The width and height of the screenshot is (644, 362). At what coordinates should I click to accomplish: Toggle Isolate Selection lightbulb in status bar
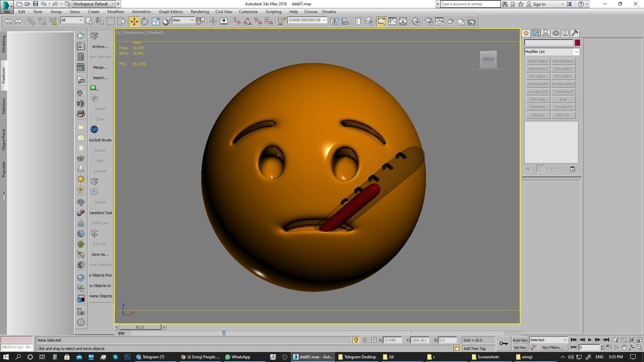356,340
